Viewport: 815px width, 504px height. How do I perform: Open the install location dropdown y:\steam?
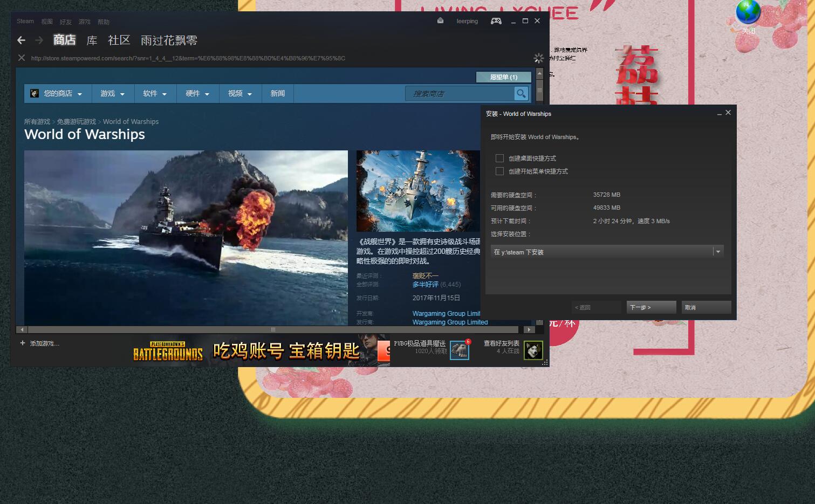607,252
